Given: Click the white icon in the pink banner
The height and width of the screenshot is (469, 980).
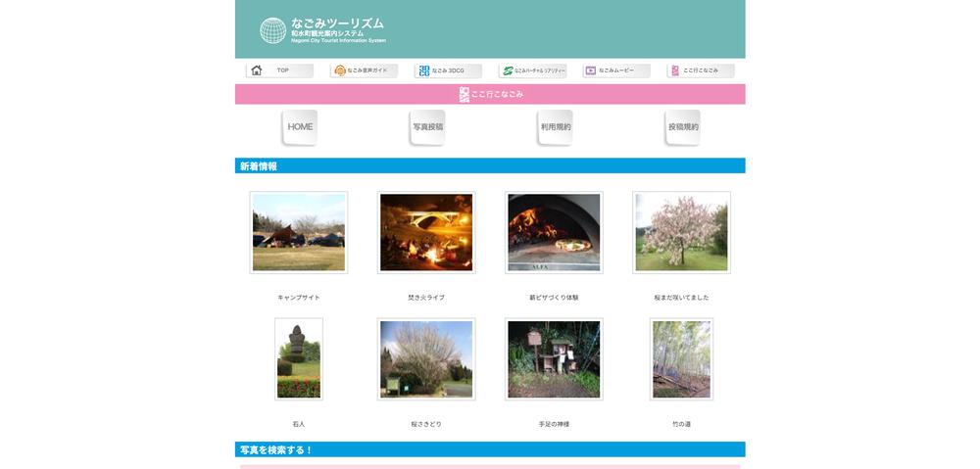Looking at the screenshot, I should [x=464, y=94].
